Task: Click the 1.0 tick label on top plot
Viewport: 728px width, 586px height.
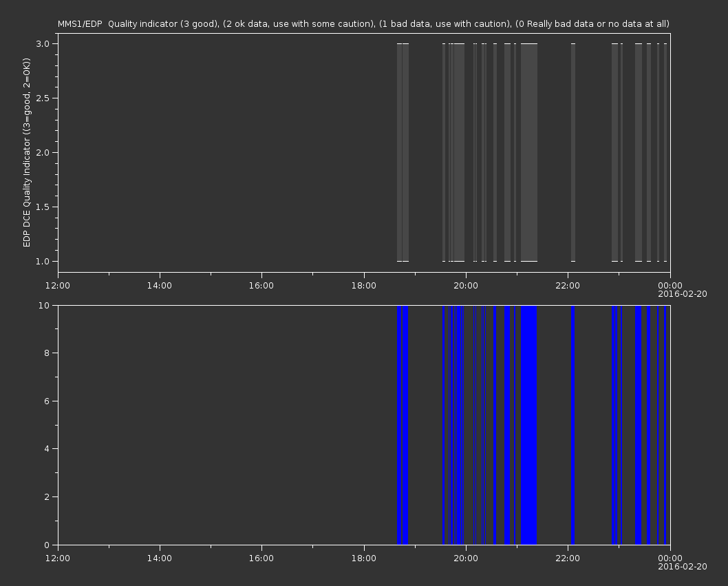Action: pos(43,261)
